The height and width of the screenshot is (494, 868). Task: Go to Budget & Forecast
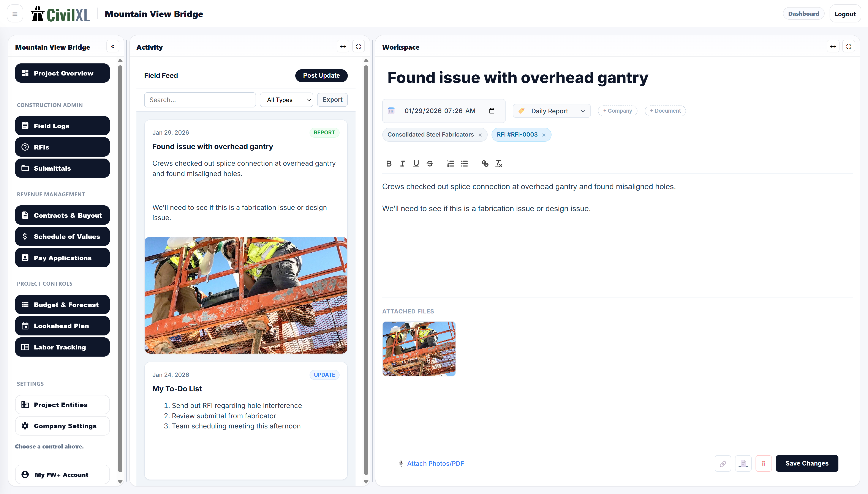(x=62, y=304)
